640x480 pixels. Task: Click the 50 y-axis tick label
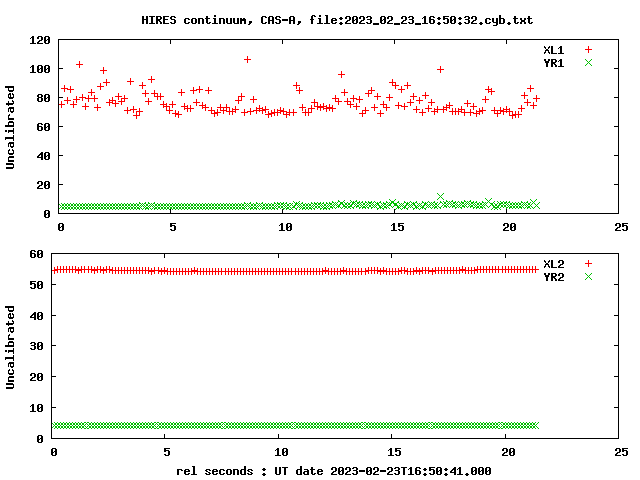tap(36, 285)
